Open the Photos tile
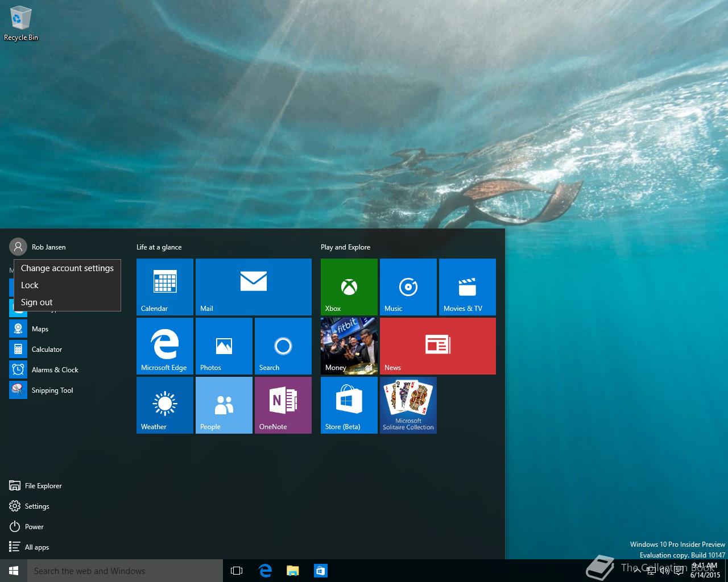The image size is (728, 582). click(x=224, y=346)
